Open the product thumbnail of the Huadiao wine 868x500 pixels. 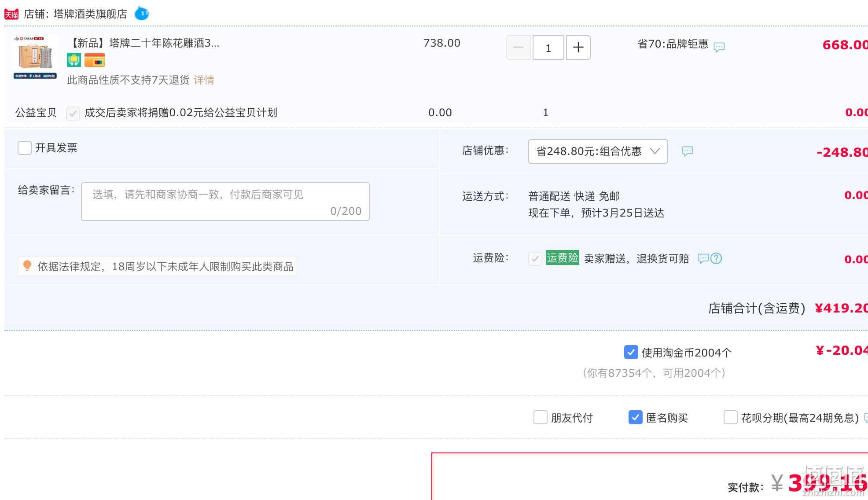(x=35, y=57)
